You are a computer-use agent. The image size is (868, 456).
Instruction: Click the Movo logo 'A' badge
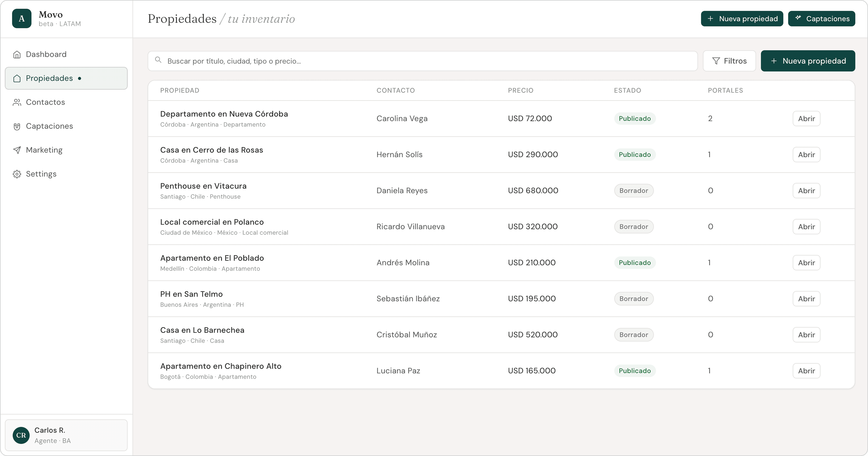[x=22, y=19]
